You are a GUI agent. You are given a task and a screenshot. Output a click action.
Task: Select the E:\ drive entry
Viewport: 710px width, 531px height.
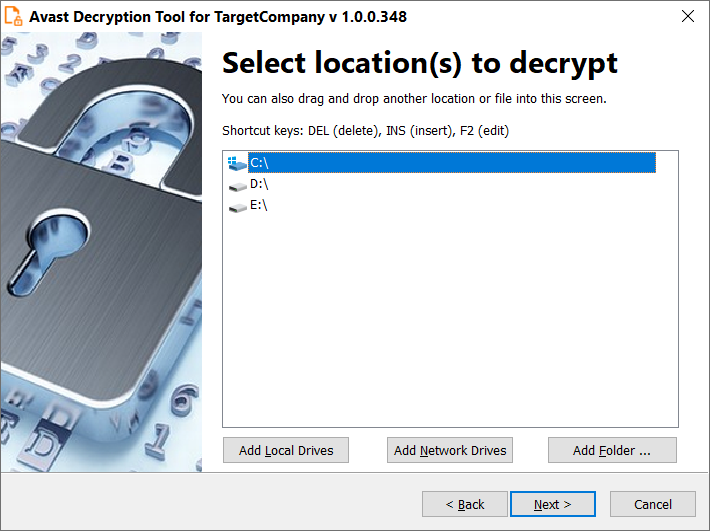[259, 205]
